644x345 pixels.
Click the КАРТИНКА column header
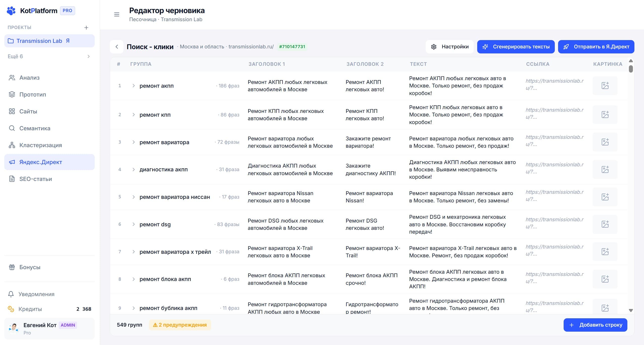608,64
